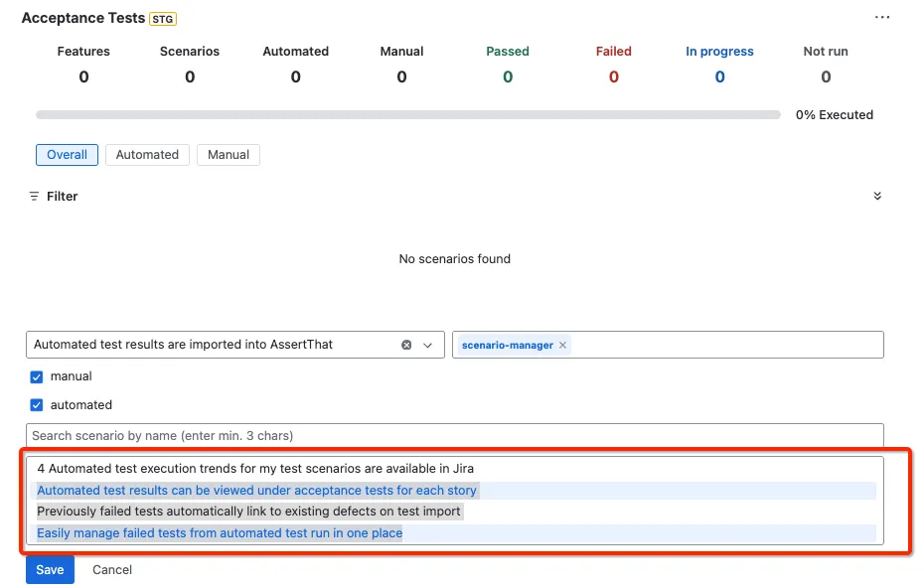Click inside the tags field beside scenario-manager
This screenshot has height=588, width=924.
(x=725, y=345)
